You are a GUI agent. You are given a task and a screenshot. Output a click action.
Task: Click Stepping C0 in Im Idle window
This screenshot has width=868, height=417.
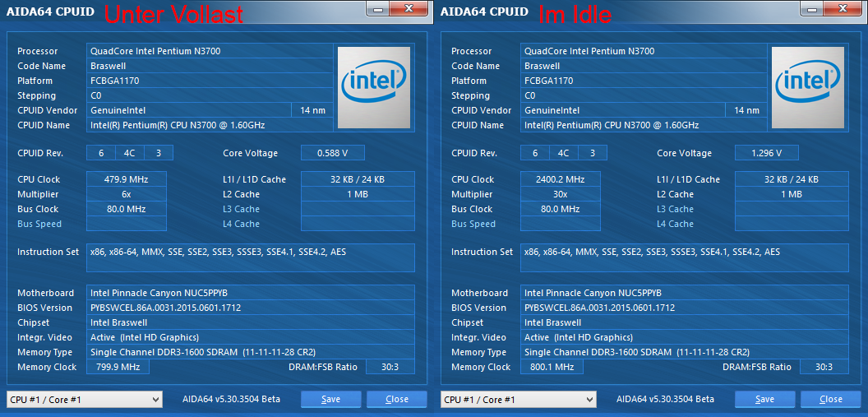644,95
